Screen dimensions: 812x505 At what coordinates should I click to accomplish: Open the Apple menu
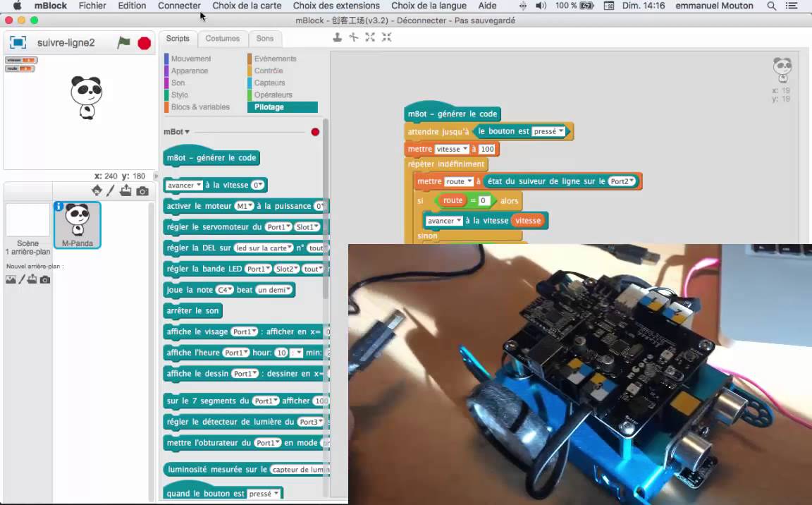click(17, 6)
